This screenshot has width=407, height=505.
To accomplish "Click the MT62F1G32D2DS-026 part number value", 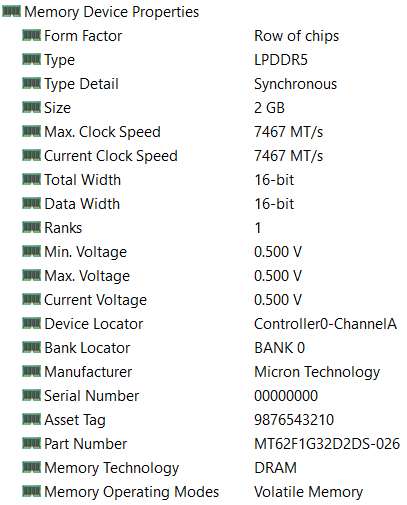I will [x=327, y=444].
